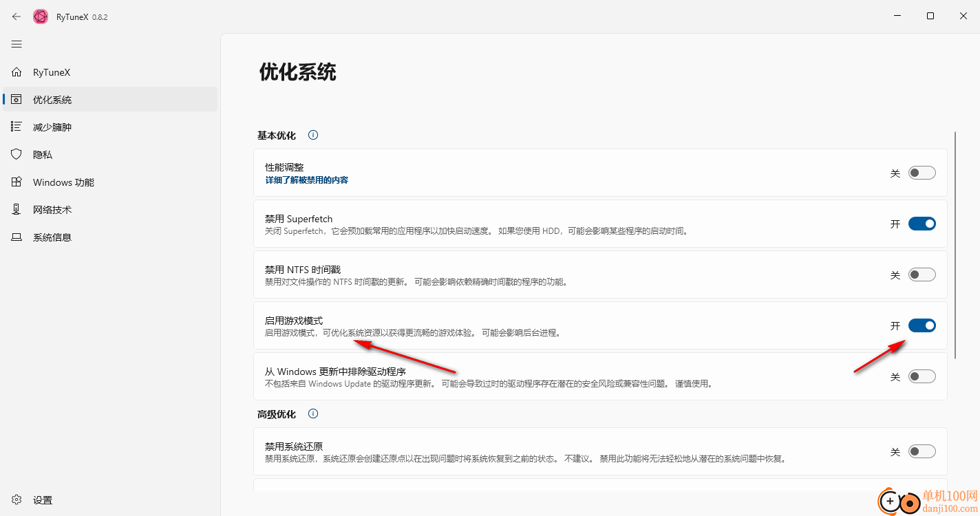Click the 禁用系统还原 setting title
This screenshot has height=516, width=980.
294,447
